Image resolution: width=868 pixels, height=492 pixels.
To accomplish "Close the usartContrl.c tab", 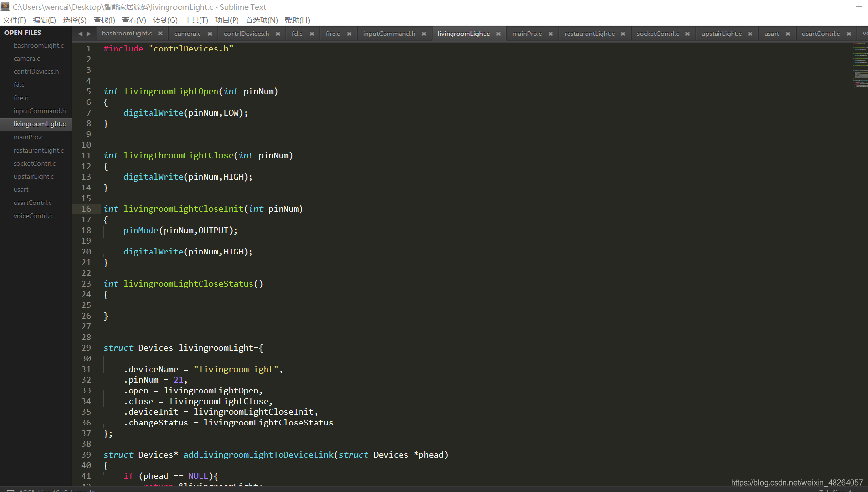I will 849,34.
